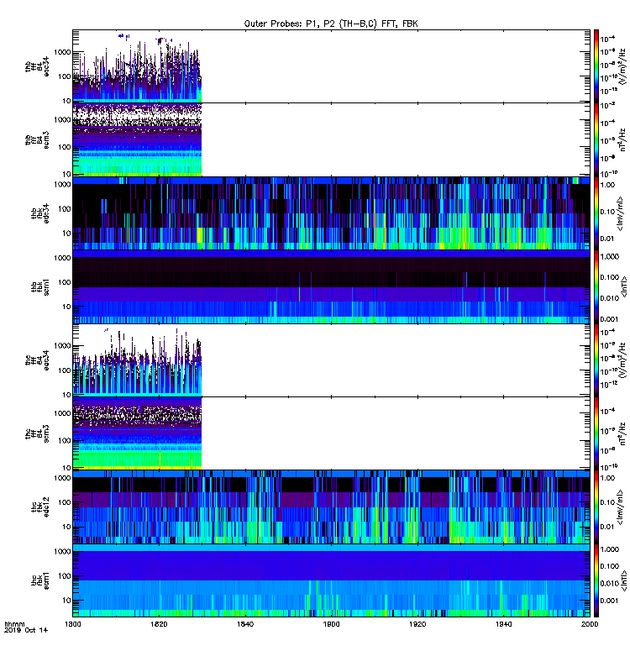Select the 100 frequency tick in thb fff edc34 panel
Screen dimensions: 630x672
pos(65,76)
